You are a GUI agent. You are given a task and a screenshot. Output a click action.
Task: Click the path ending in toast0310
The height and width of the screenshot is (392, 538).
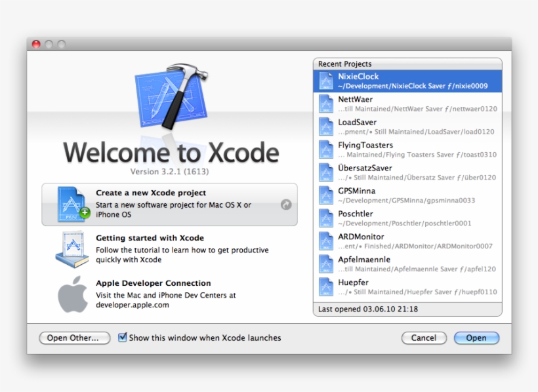[x=417, y=155]
